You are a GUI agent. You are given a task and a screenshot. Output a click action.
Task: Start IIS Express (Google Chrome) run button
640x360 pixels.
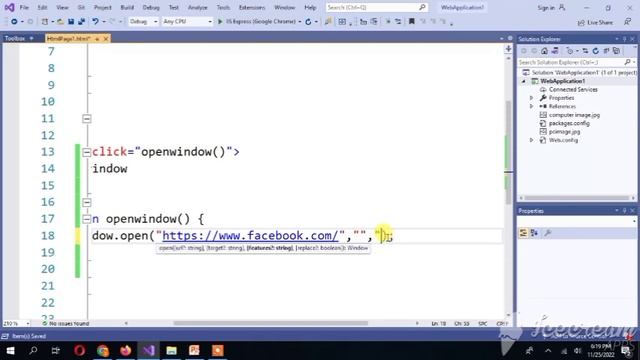[259, 22]
